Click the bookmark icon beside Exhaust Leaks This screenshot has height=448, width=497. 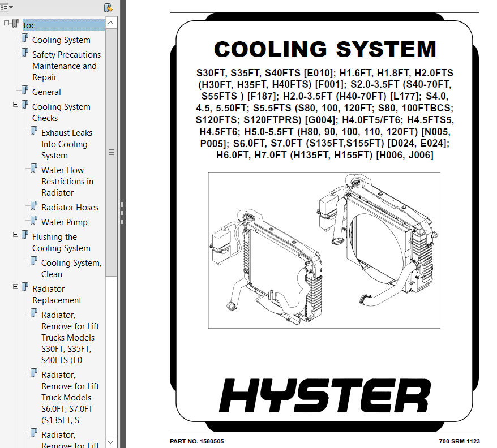34,131
